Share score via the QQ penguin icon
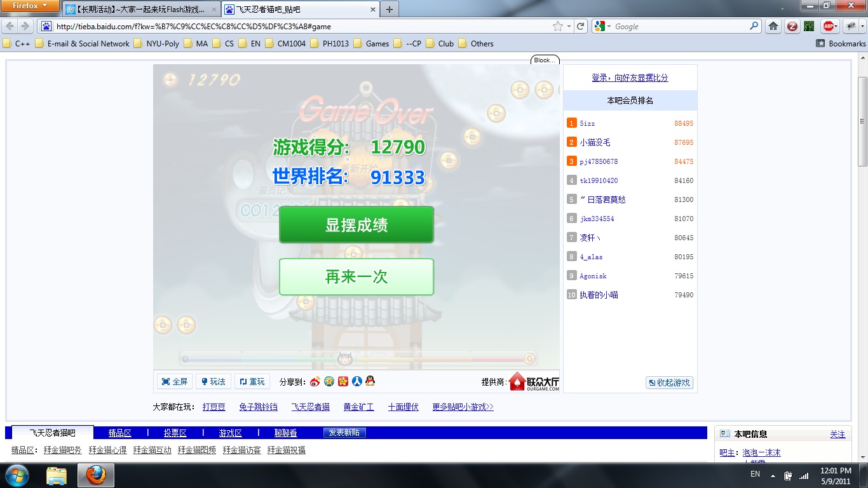 pyautogui.click(x=370, y=381)
